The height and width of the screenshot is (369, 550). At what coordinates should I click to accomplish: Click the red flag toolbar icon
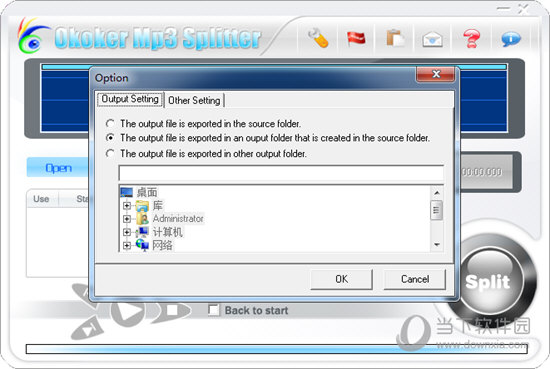356,38
